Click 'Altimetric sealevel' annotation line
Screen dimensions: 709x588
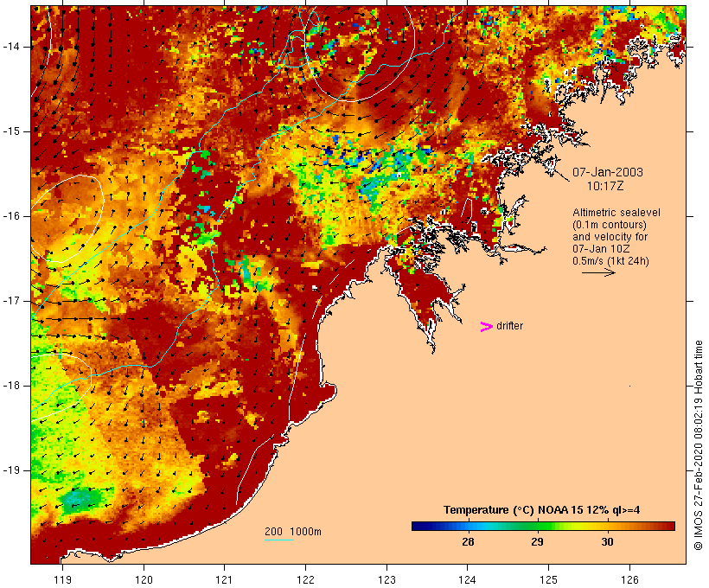[x=616, y=213]
